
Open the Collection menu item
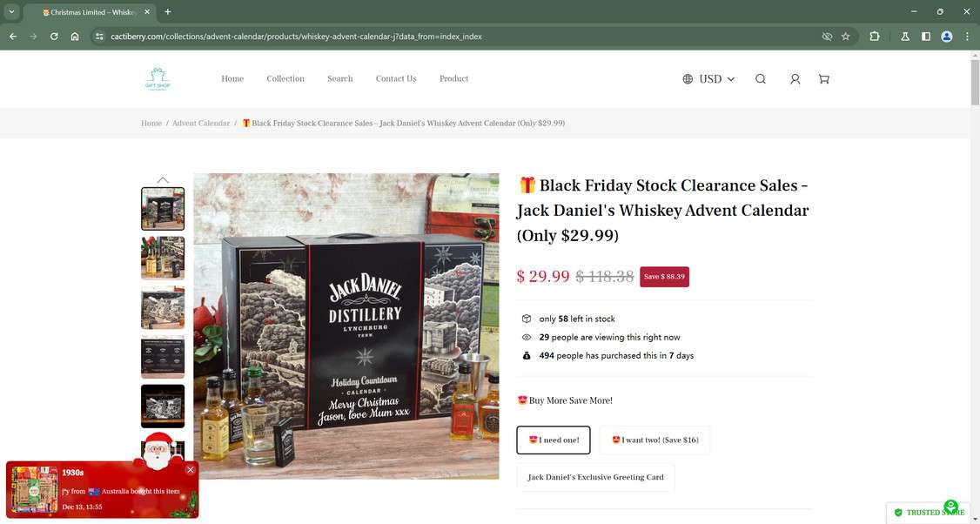(285, 79)
